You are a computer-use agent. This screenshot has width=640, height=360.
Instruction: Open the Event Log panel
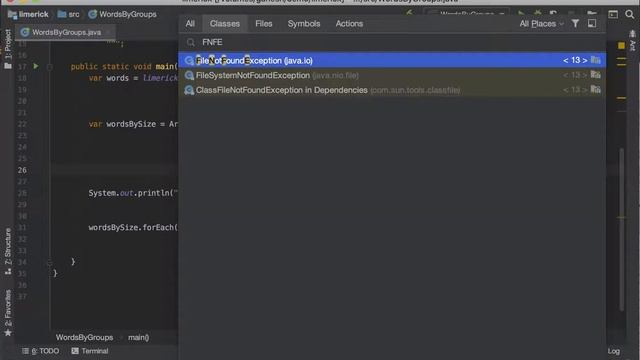click(613, 351)
